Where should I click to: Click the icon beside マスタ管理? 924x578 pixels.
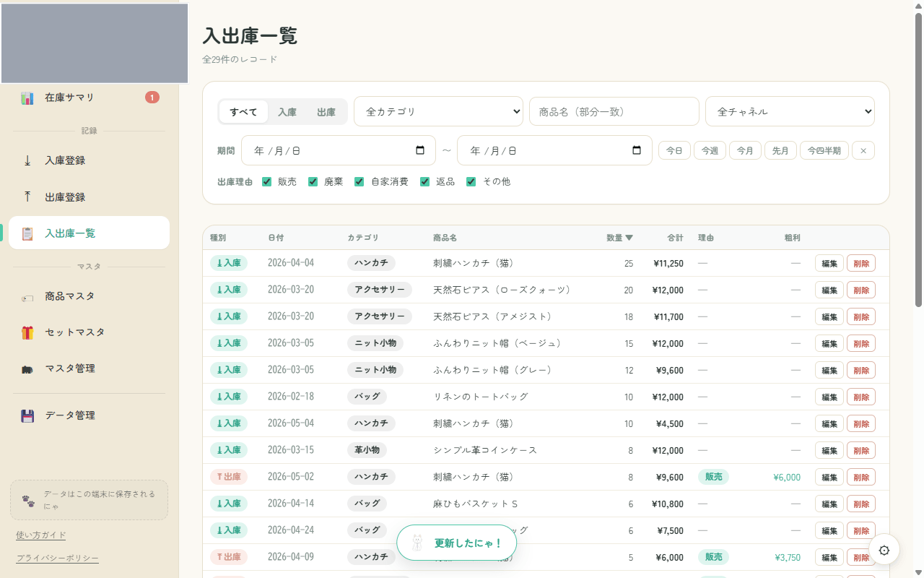(x=27, y=369)
